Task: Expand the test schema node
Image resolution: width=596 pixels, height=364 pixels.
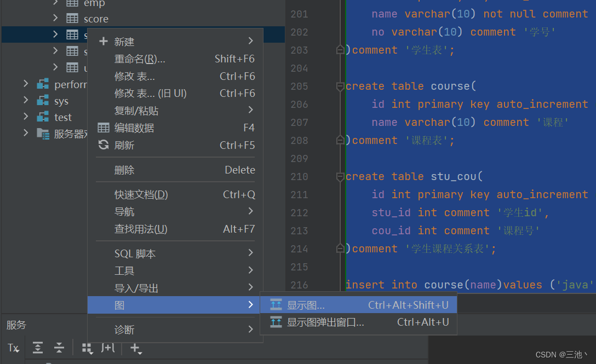Action: [26, 116]
